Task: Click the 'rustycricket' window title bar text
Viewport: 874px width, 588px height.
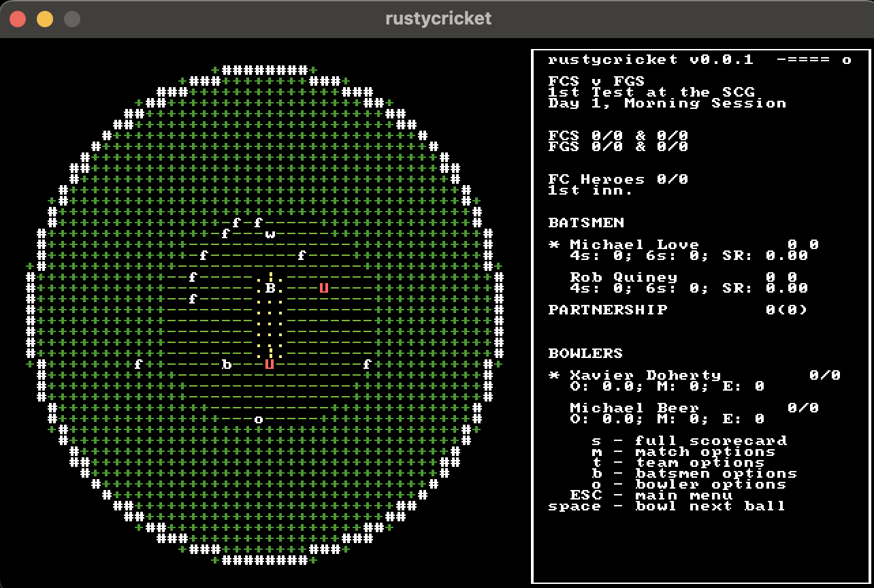Action: point(438,18)
